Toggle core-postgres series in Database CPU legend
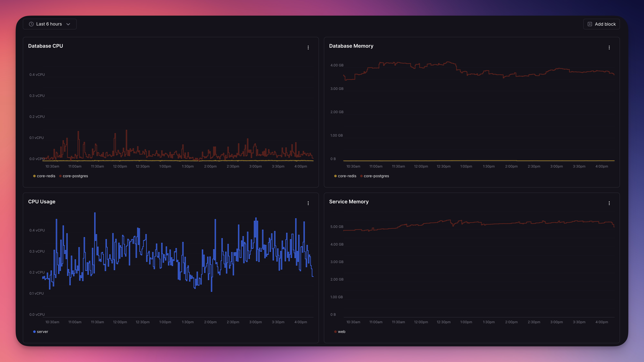644x362 pixels. pyautogui.click(x=75, y=176)
